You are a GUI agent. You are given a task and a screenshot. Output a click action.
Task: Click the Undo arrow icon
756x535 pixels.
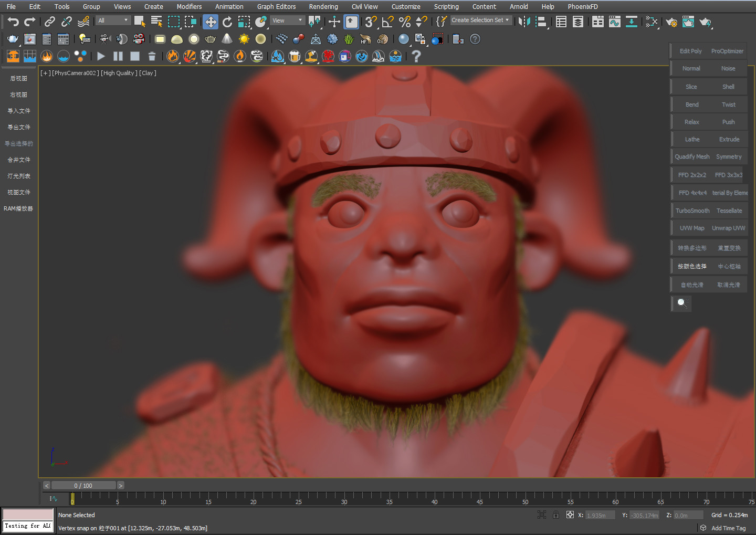tap(13, 22)
